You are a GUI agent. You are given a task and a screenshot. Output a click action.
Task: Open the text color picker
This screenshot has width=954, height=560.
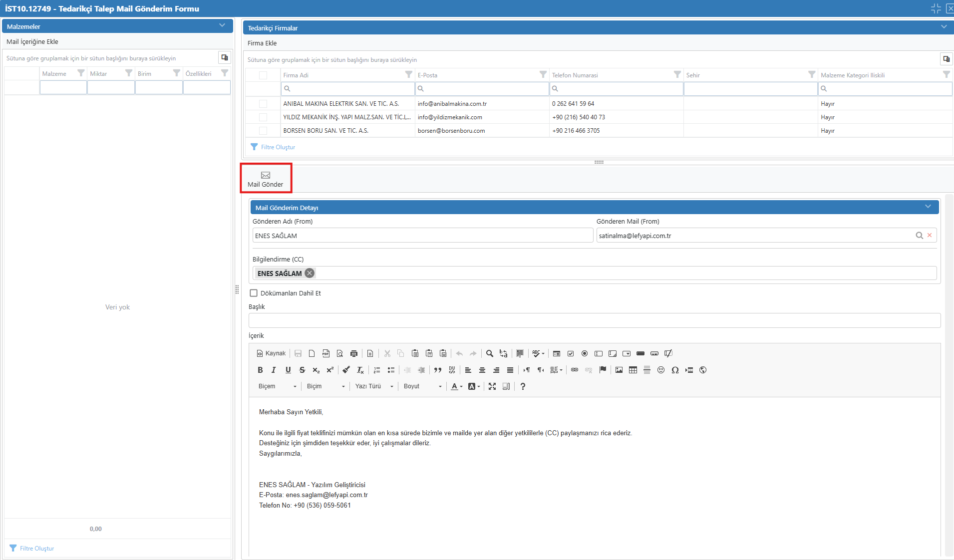(x=456, y=386)
